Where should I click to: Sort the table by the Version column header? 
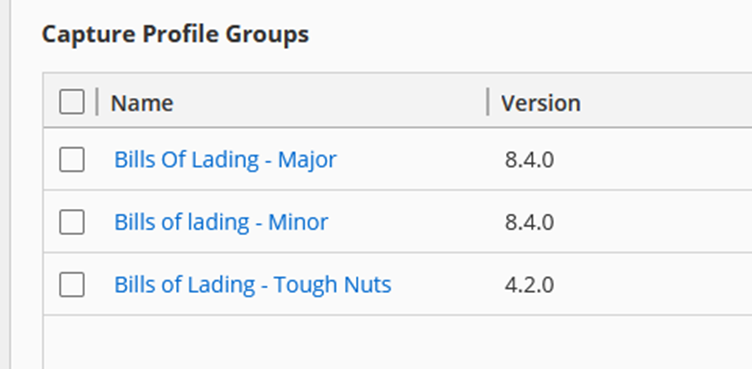[540, 103]
